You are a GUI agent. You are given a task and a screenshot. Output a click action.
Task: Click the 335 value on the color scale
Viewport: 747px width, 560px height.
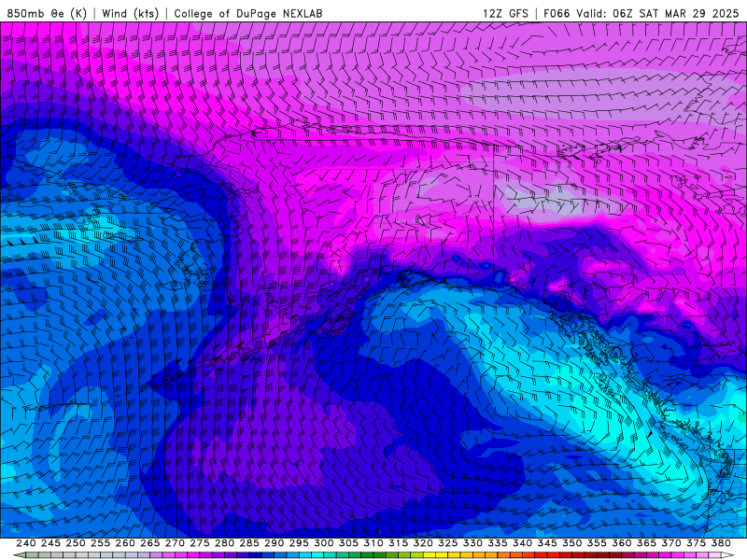(498, 543)
